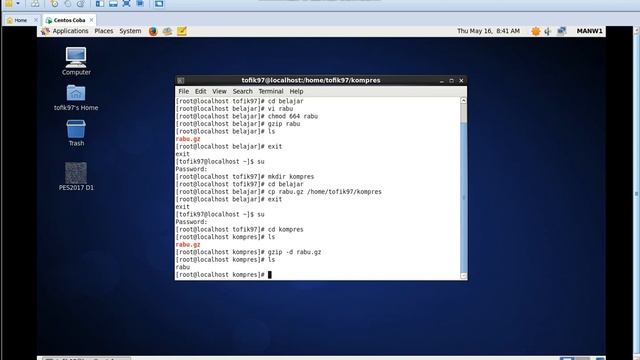Viewport: 640px width, 360px height.
Task: Click the thumbnail bar view toolbar icon
Action: click(113, 4)
